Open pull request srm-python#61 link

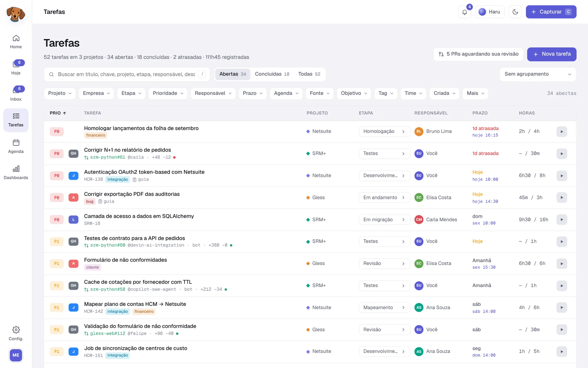[108, 157]
